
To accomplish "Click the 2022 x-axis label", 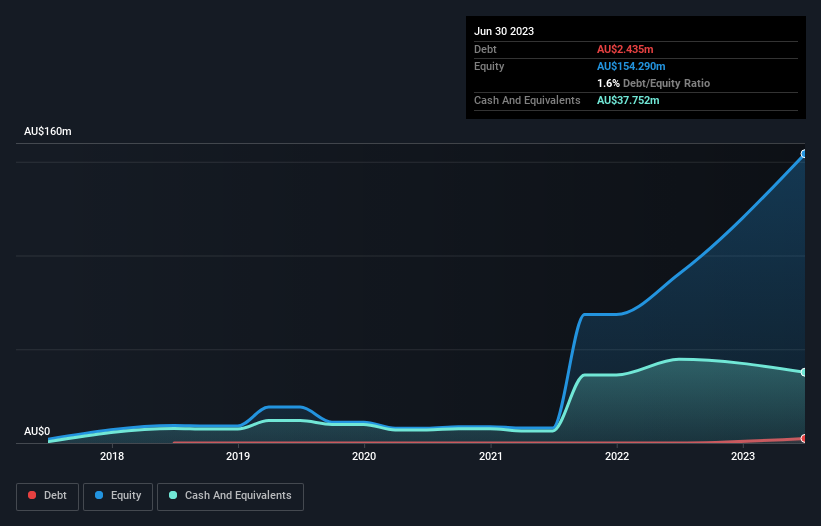I will [x=617, y=456].
